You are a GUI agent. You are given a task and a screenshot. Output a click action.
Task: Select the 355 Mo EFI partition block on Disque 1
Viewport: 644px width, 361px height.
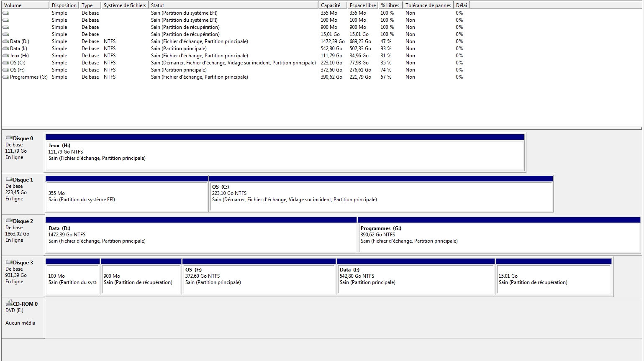click(127, 194)
